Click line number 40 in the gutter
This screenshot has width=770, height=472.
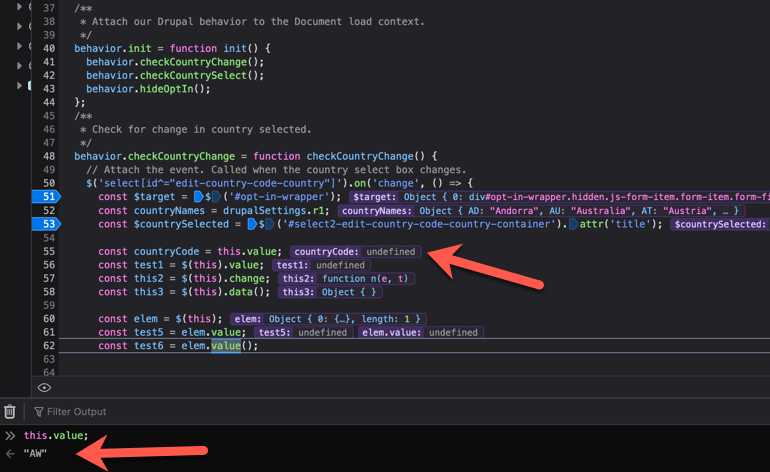coord(49,48)
